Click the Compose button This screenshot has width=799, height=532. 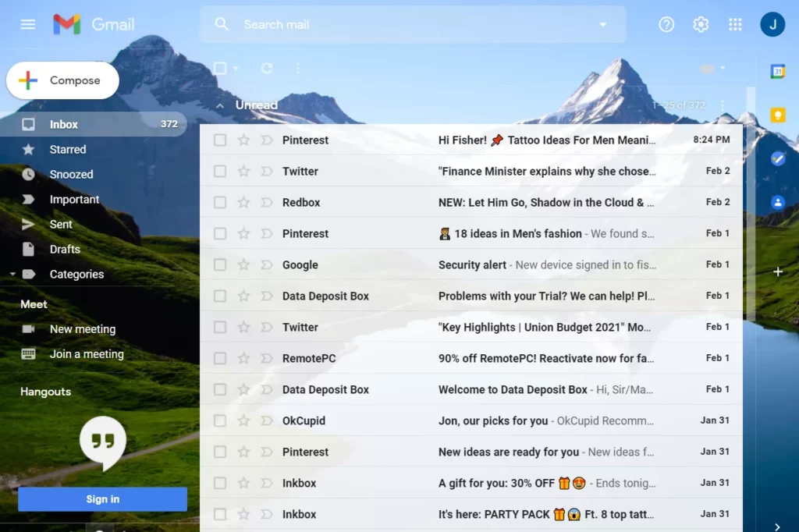[x=62, y=80]
